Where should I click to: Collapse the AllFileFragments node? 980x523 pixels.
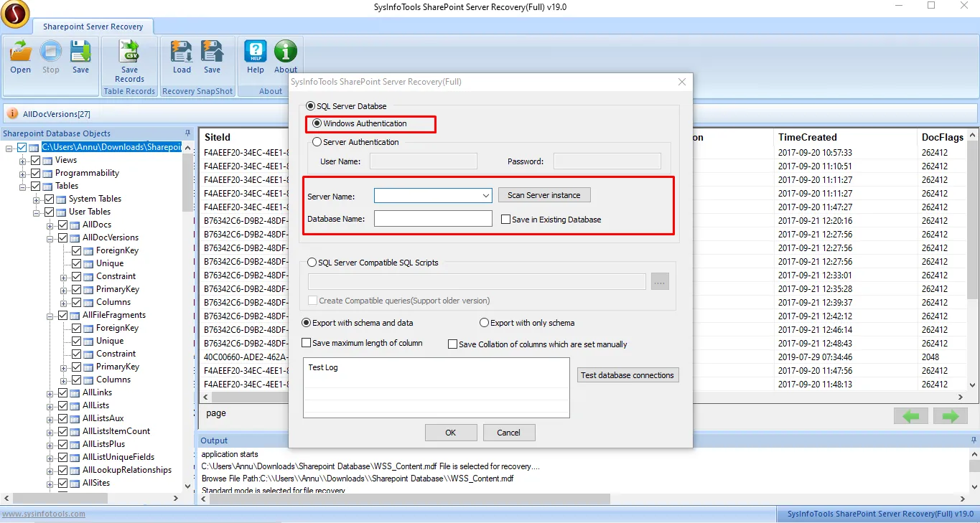(50, 315)
